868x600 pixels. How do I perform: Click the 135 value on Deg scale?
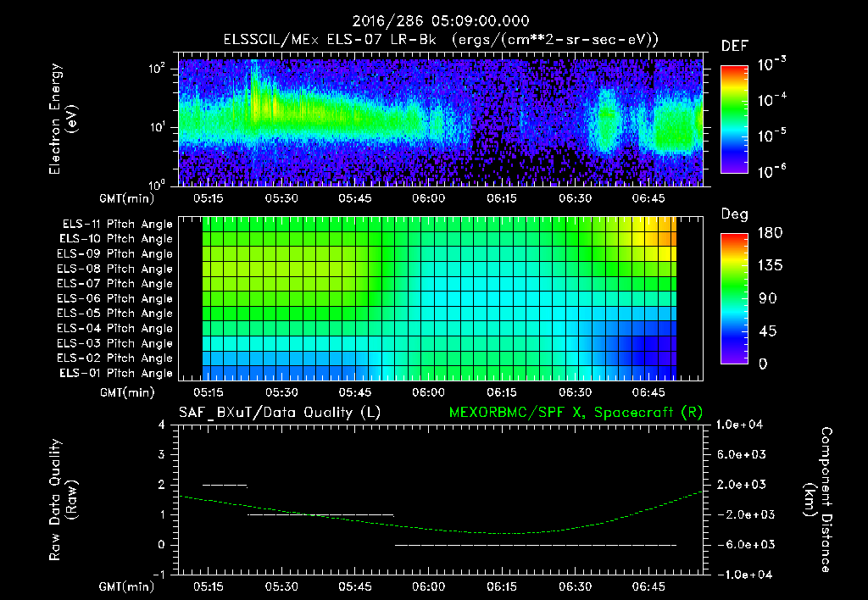click(770, 266)
